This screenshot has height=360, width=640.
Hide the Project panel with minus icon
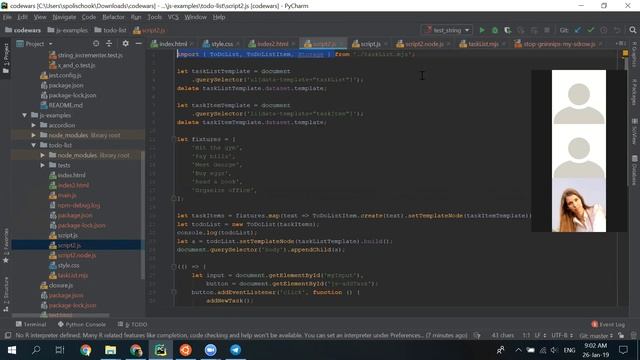(139, 44)
